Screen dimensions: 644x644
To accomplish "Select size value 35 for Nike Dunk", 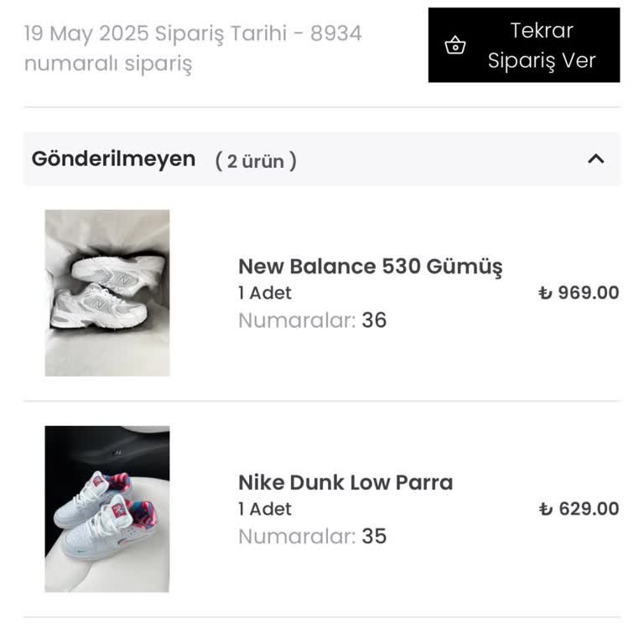I will (374, 537).
